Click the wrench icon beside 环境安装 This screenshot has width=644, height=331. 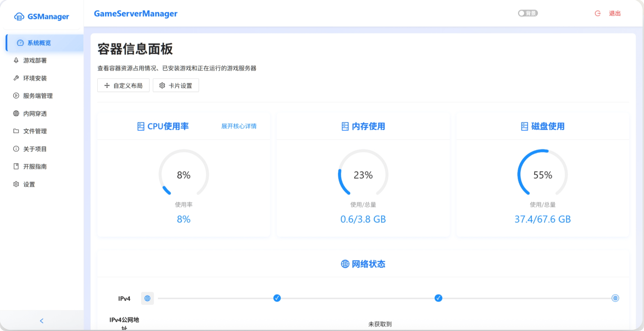coord(16,78)
